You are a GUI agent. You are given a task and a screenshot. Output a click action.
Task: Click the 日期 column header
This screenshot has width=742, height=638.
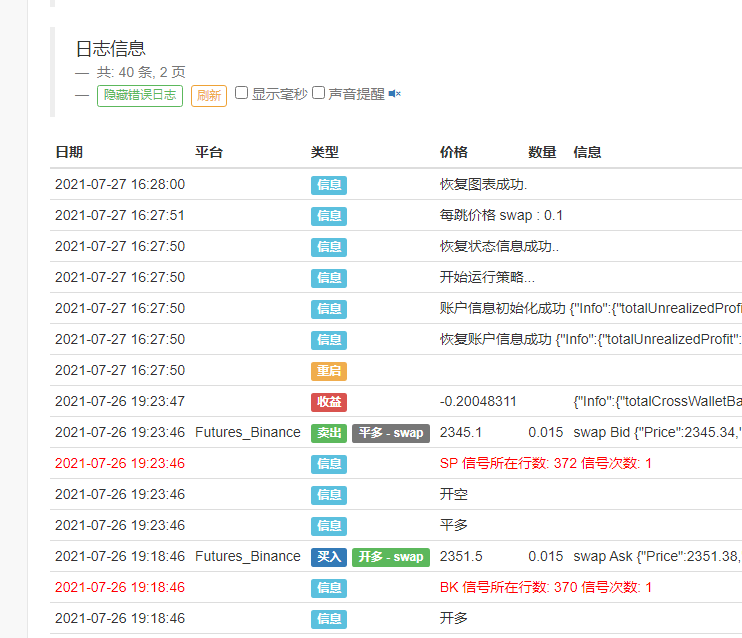69,152
